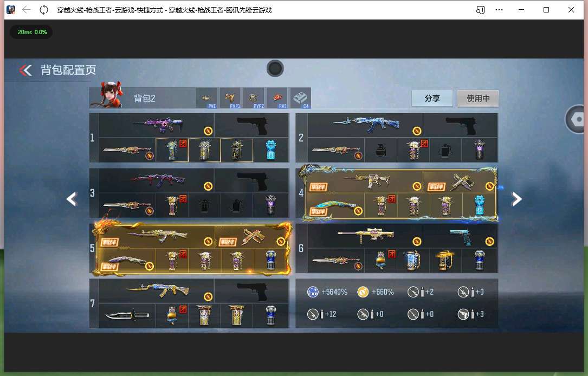This screenshot has height=376, width=588.
Task: Select purple grenade in slot 2
Action: click(480, 150)
